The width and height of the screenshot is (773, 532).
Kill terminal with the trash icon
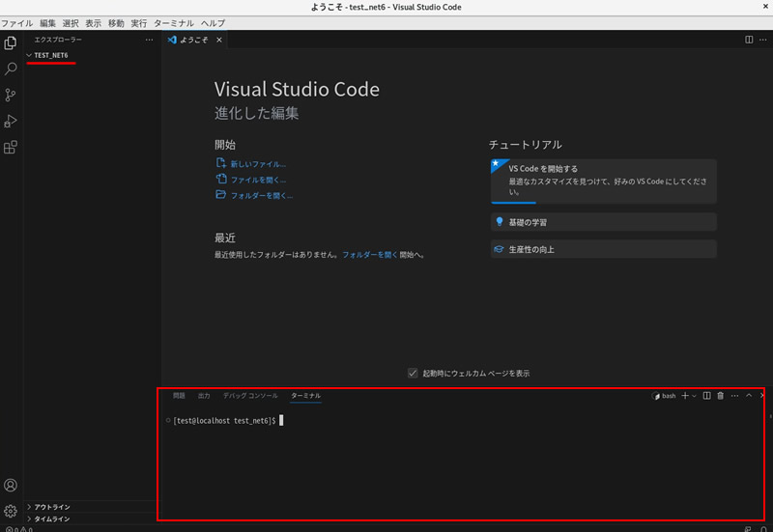(720, 396)
